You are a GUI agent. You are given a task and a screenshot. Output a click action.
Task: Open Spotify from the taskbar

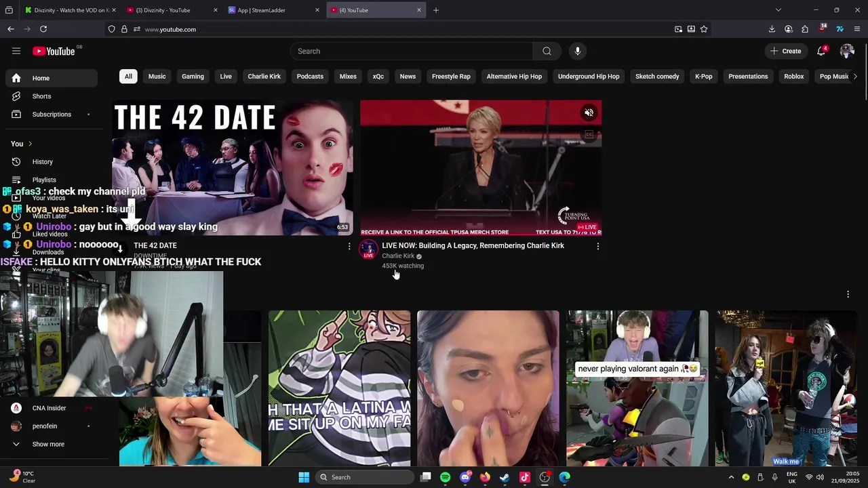(445, 477)
